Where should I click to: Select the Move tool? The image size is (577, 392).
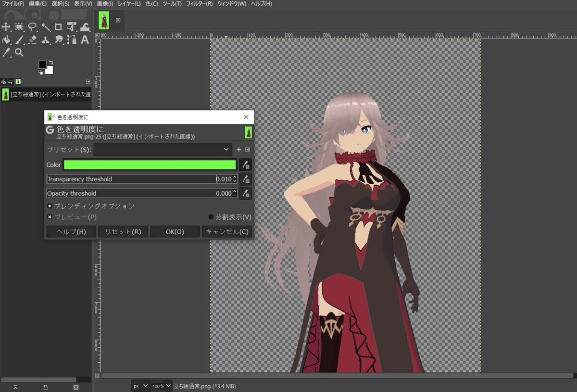click(x=6, y=27)
